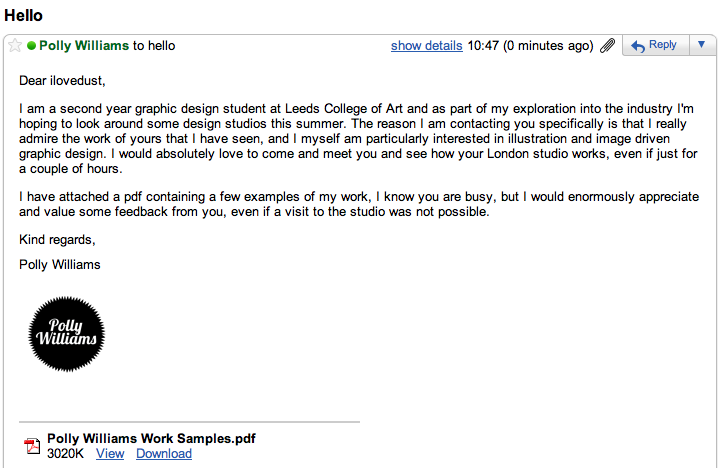The height and width of the screenshot is (468, 727).
Task: Click the Reply button
Action: 655,45
